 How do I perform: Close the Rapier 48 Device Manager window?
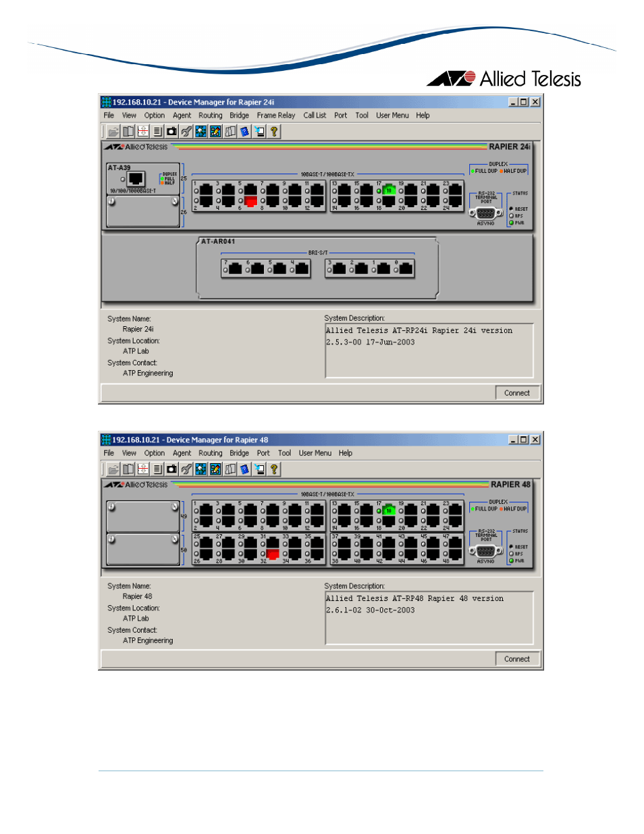(x=535, y=440)
